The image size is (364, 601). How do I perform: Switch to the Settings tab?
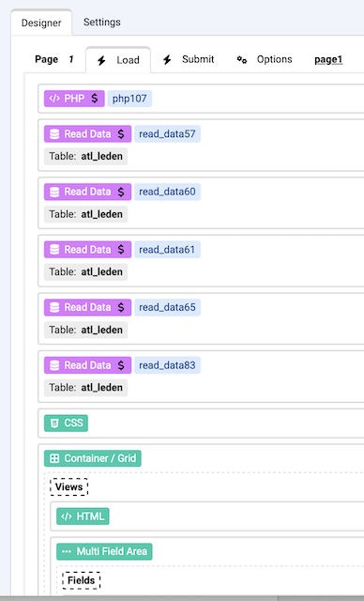click(102, 23)
